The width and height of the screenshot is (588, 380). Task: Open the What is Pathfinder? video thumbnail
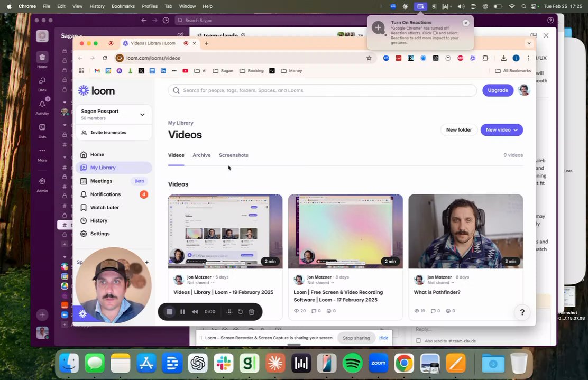[x=465, y=231]
